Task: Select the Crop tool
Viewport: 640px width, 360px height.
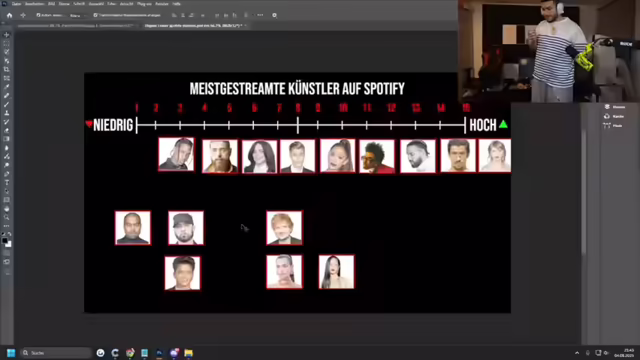Action: click(7, 69)
